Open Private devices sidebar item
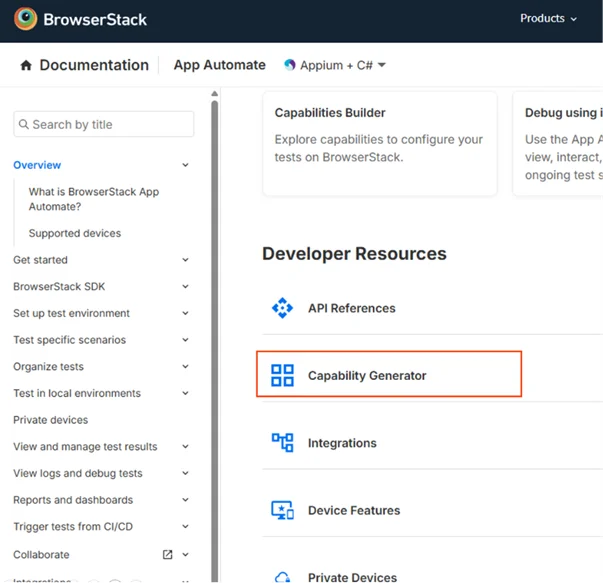The width and height of the screenshot is (603, 583). pos(50,420)
